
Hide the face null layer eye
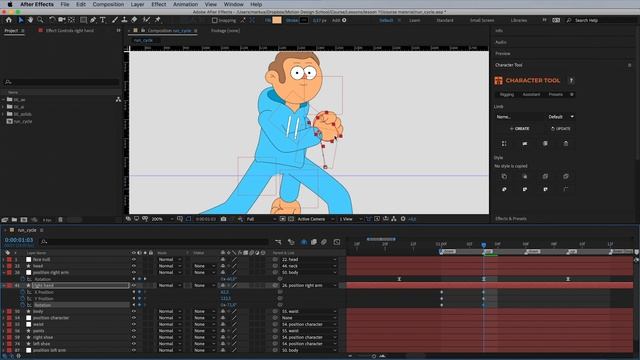pos(134,259)
